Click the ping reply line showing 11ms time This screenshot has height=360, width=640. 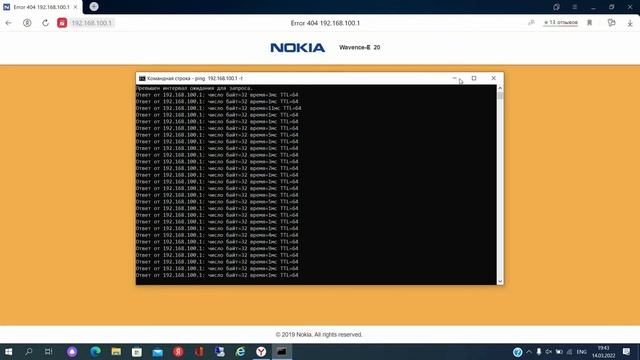point(219,108)
